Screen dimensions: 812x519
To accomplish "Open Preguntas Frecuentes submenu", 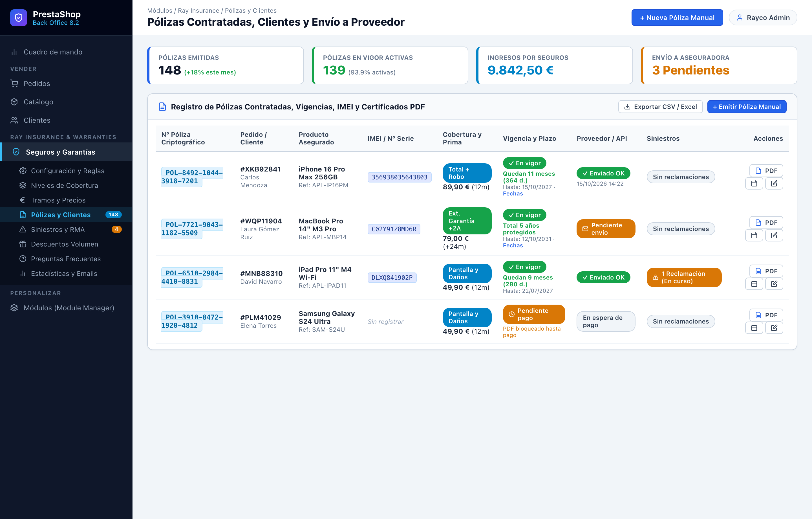I will coord(66,259).
